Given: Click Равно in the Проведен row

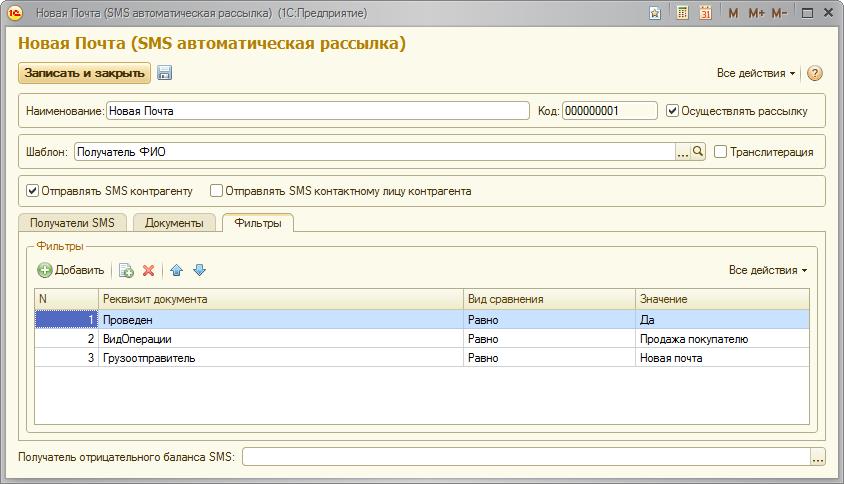Looking at the screenshot, I should 549,320.
